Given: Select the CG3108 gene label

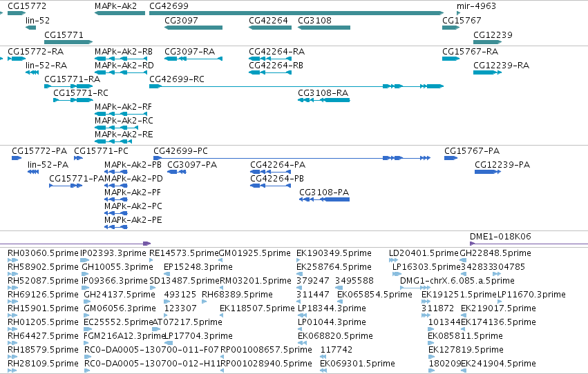Looking at the screenshot, I should pyautogui.click(x=314, y=20).
